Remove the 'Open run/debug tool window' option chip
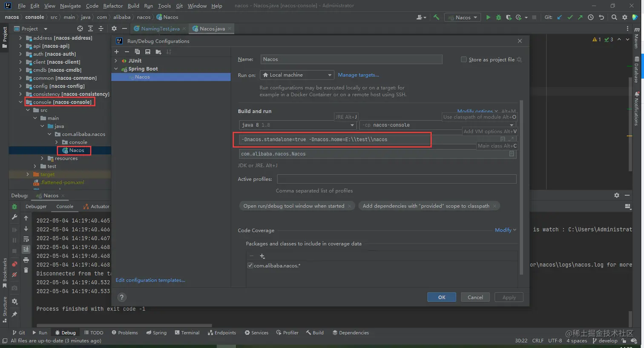 point(350,206)
